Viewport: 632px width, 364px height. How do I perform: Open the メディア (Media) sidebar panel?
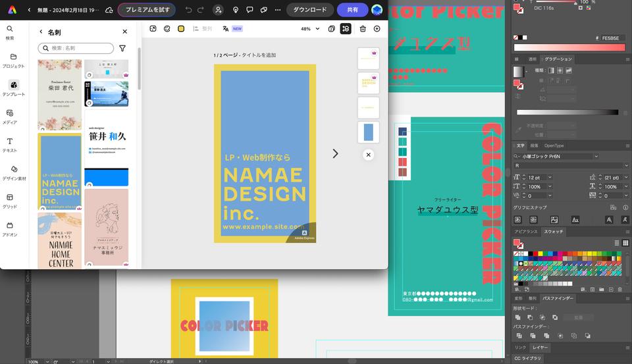coord(10,117)
